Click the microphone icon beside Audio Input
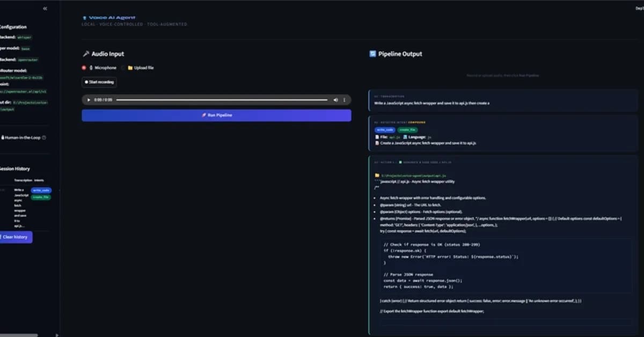Screen dimensions: 644x337 point(86,54)
